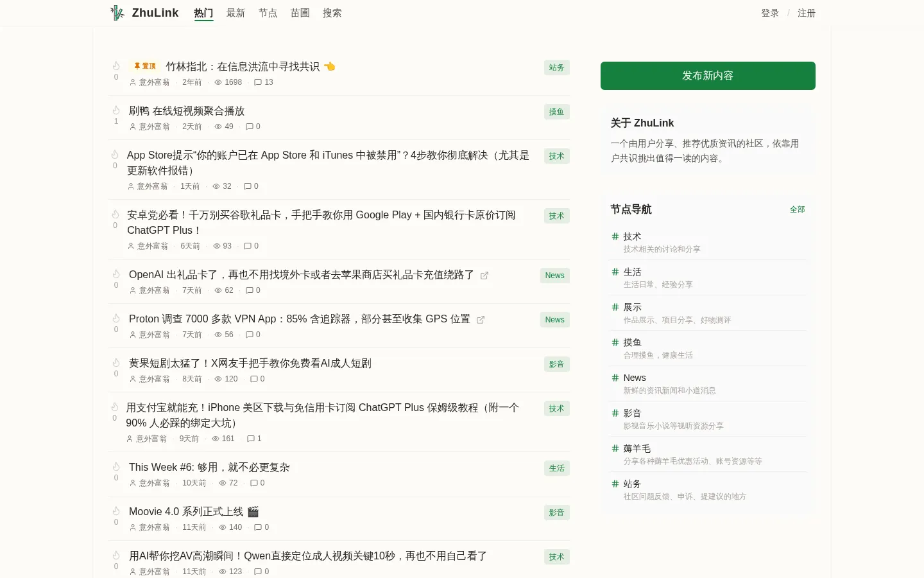Viewport: 924px width, 578px height.
Task: Upvote the This Week #6 post
Action: [116, 466]
